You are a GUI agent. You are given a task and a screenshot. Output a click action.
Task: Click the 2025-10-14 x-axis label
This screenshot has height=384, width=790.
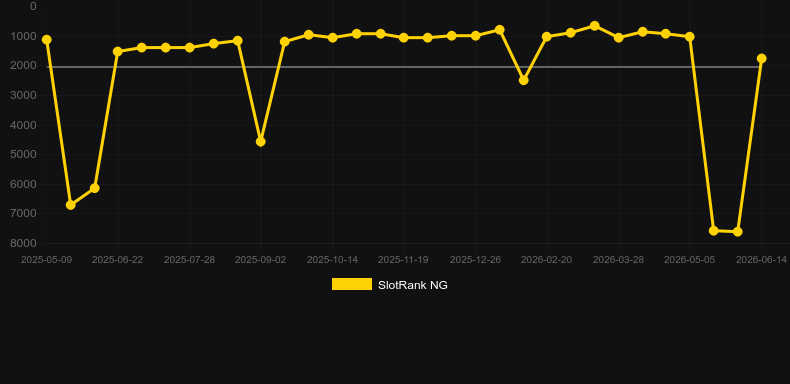tap(333, 260)
